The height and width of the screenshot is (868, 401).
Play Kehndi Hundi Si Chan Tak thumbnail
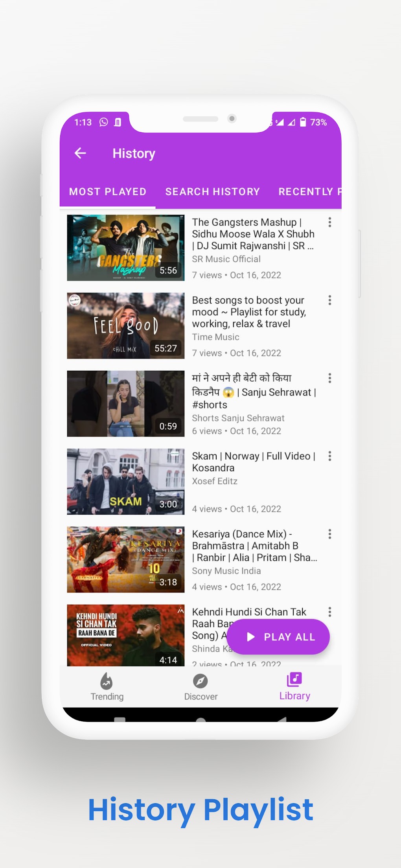(126, 635)
